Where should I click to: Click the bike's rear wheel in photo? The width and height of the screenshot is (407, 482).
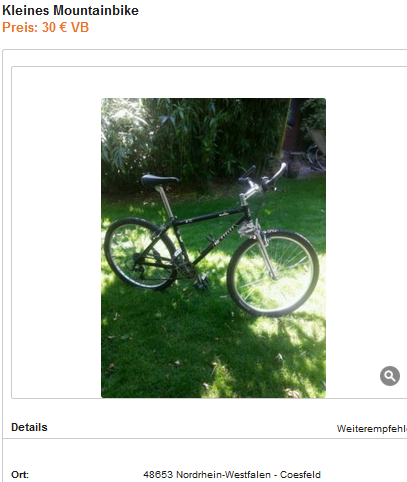click(x=141, y=253)
